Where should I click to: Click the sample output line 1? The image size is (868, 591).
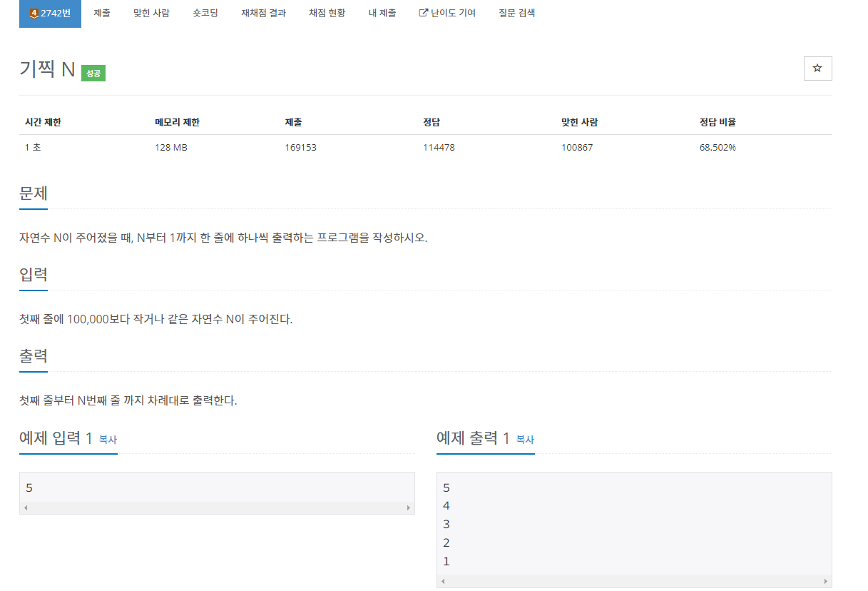tap(446, 562)
